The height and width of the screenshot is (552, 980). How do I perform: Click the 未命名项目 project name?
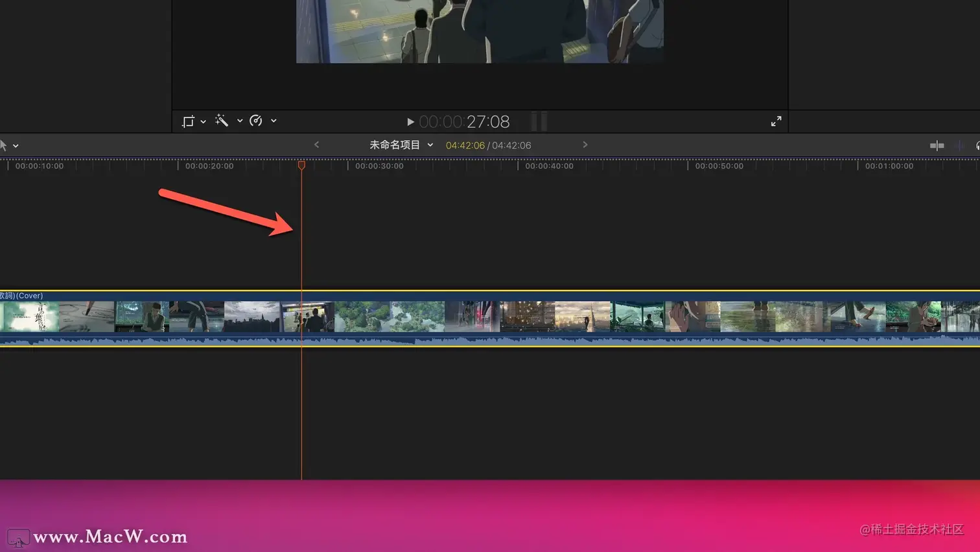[x=395, y=145]
